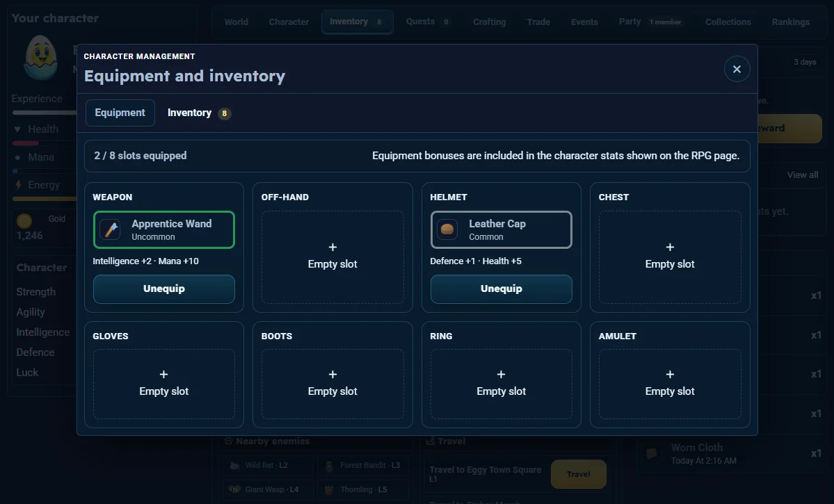Select the Apprentice Wand weapon card
Image resolution: width=834 pixels, height=504 pixels.
(x=164, y=229)
